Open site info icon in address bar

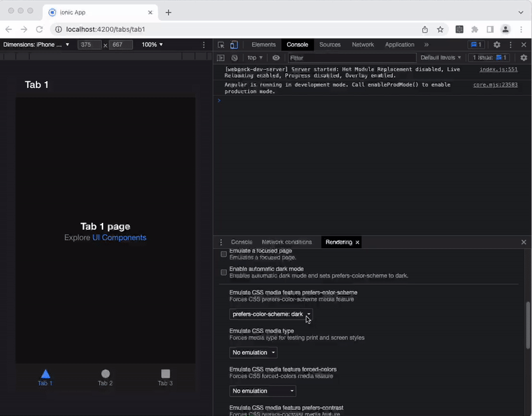tap(59, 29)
